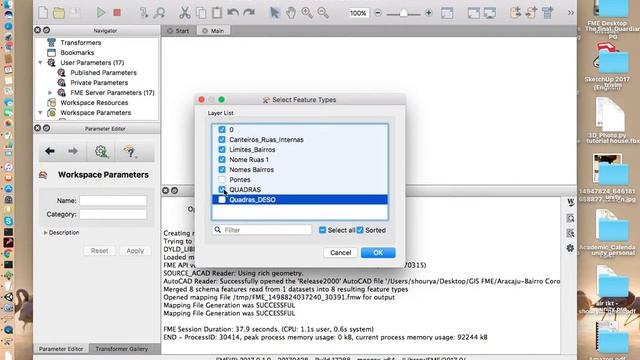Click the Redo arrow icon
This screenshot has height=360, width=640.
pyautogui.click(x=249, y=13)
